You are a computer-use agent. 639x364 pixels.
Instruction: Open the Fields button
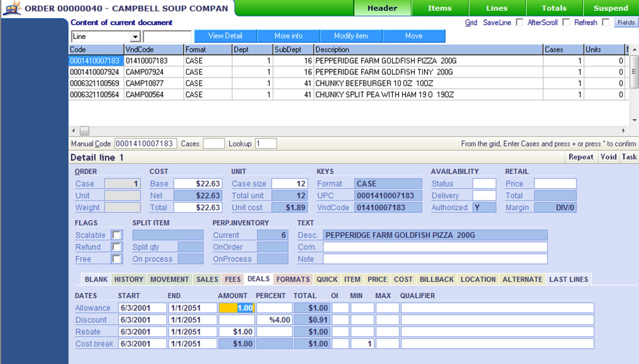click(x=626, y=23)
